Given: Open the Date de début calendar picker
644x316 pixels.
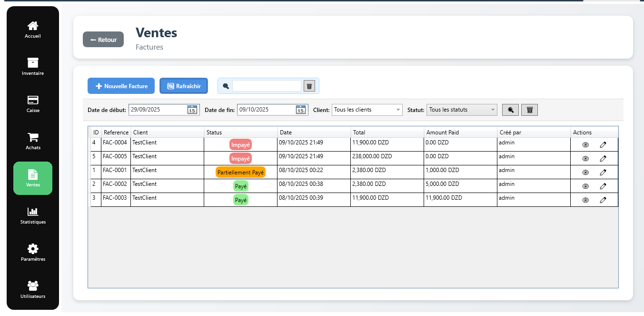Looking at the screenshot, I should point(192,110).
